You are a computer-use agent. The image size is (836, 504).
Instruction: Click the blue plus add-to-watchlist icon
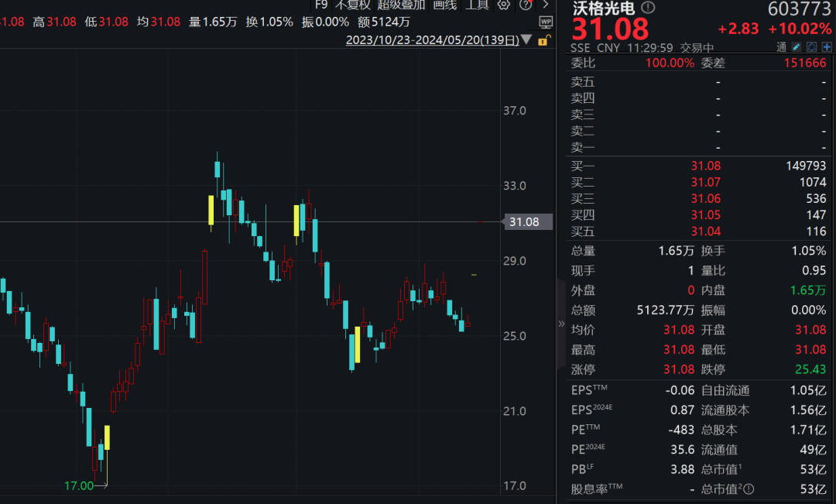point(827,47)
